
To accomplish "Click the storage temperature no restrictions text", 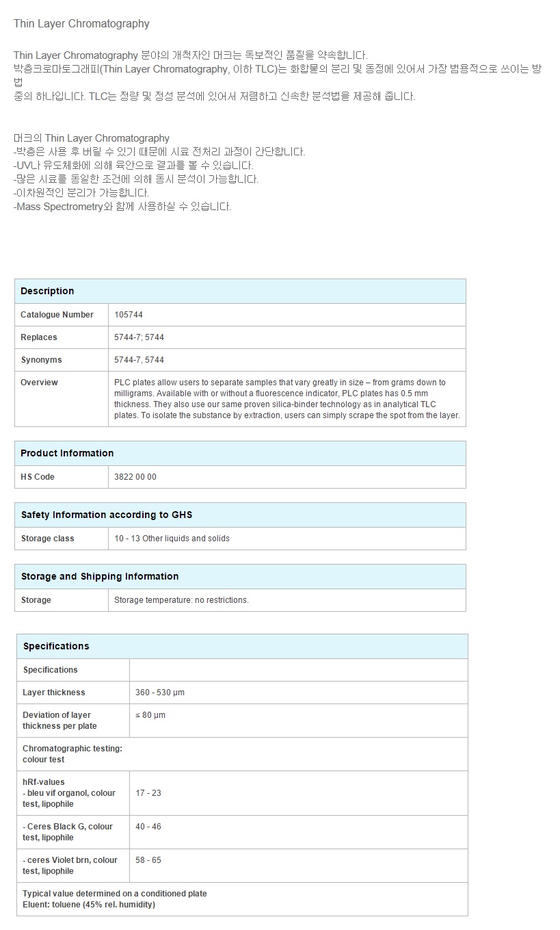I will [181, 600].
